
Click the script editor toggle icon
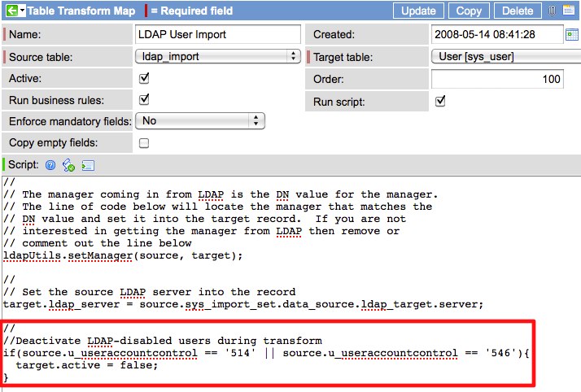click(88, 165)
